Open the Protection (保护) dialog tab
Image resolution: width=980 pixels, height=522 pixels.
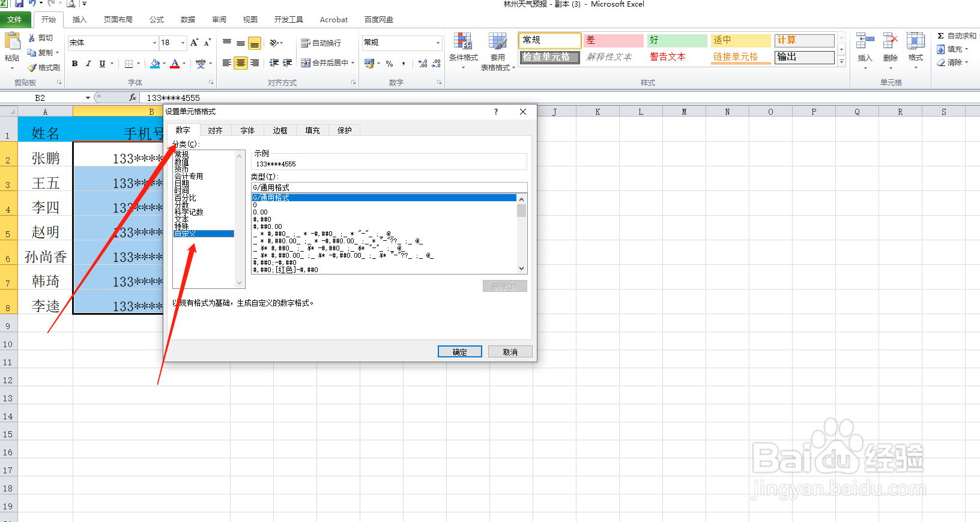click(x=345, y=130)
